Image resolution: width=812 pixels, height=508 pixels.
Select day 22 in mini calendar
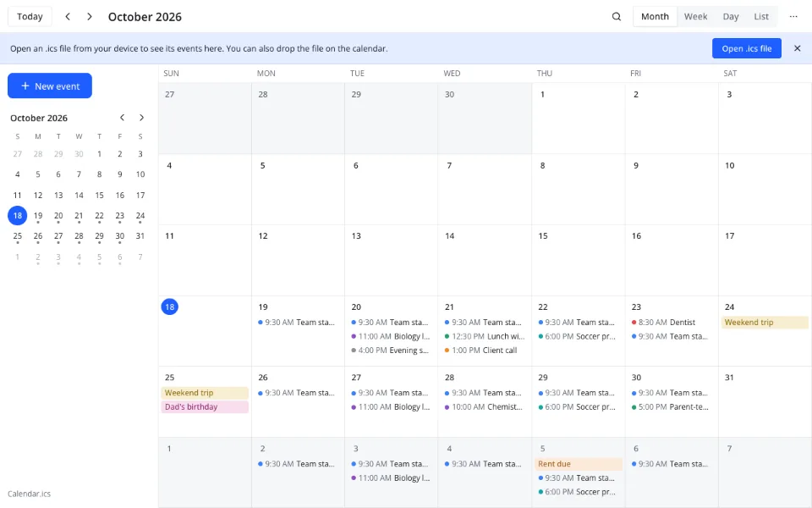pyautogui.click(x=100, y=216)
